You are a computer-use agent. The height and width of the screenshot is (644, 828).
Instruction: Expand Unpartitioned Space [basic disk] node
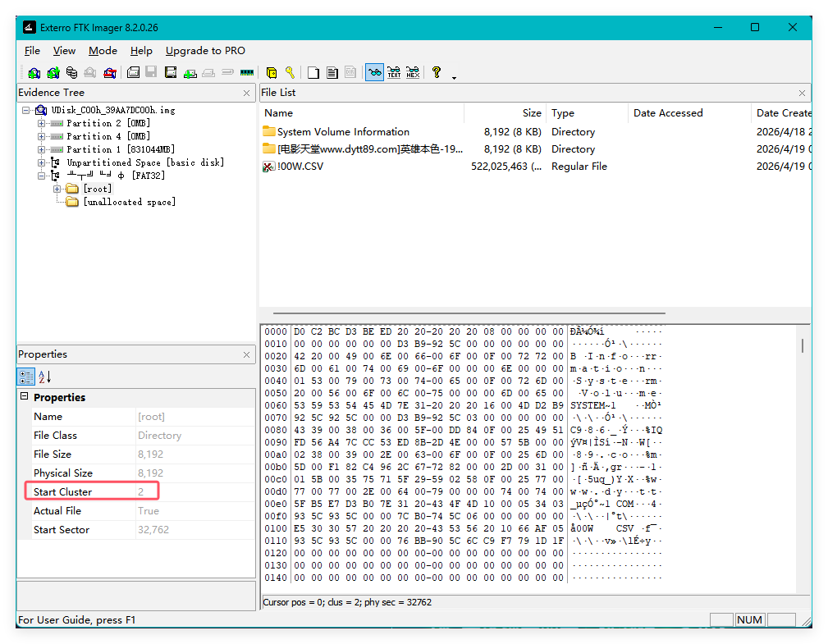[41, 163]
